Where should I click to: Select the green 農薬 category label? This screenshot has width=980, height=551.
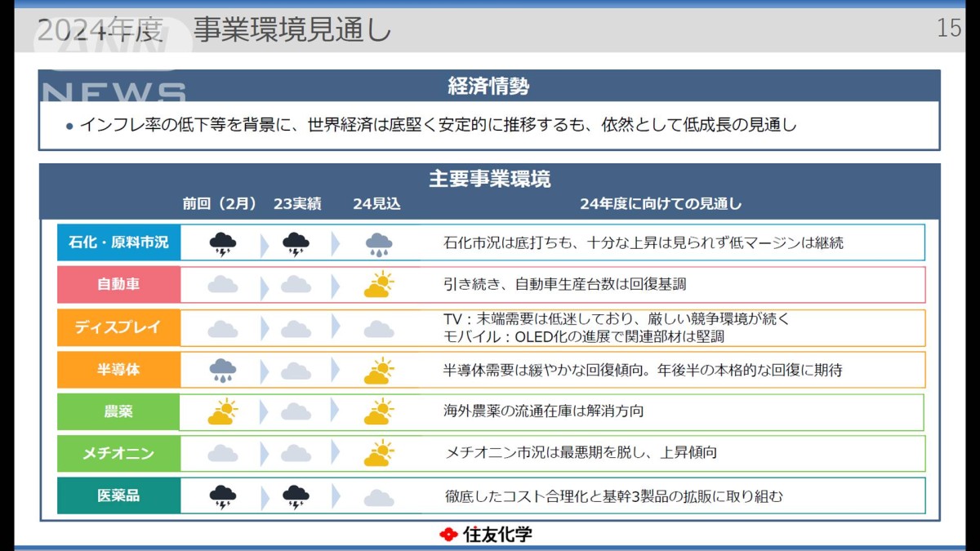(x=118, y=412)
